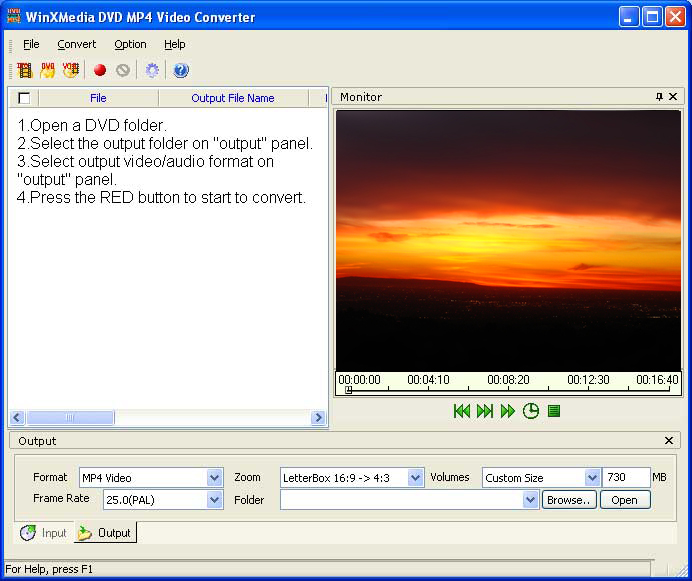The image size is (692, 581).
Task: Click the sunset video preview in Monitor
Action: [508, 240]
